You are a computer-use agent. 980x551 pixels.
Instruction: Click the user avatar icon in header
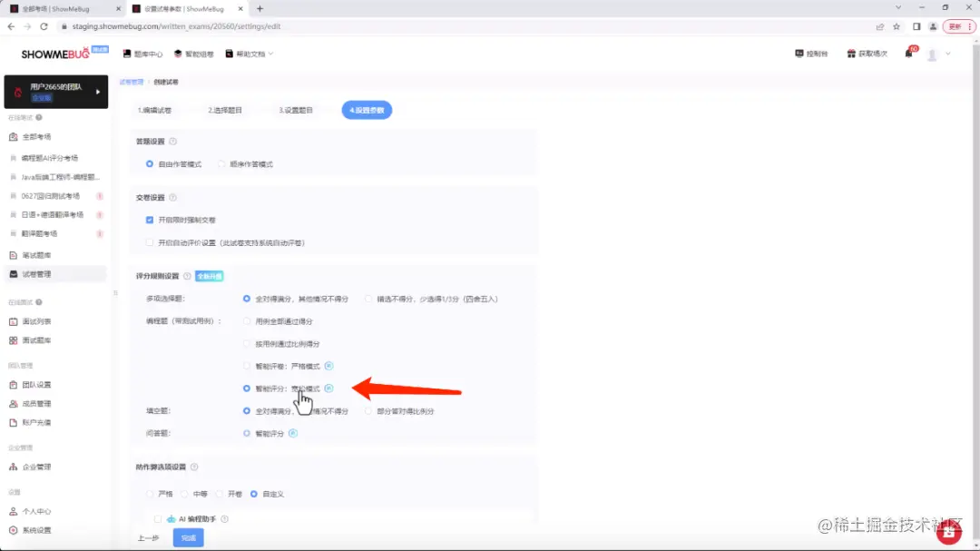pos(932,54)
